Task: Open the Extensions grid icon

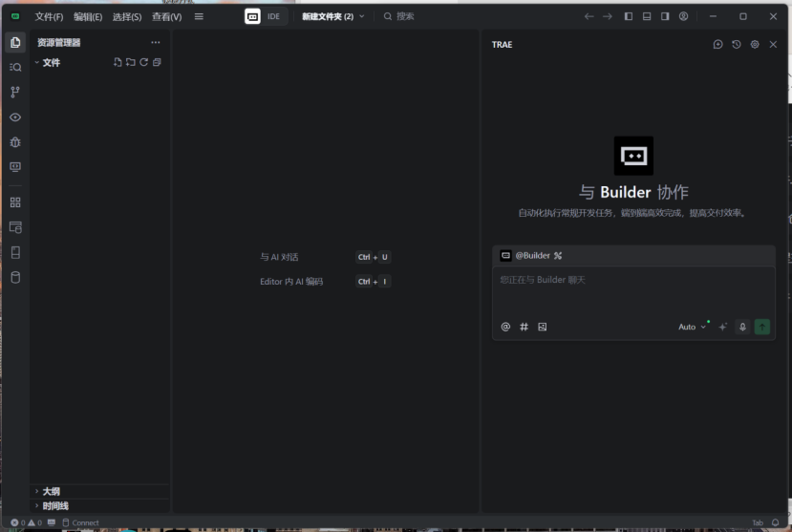Action: point(15,202)
